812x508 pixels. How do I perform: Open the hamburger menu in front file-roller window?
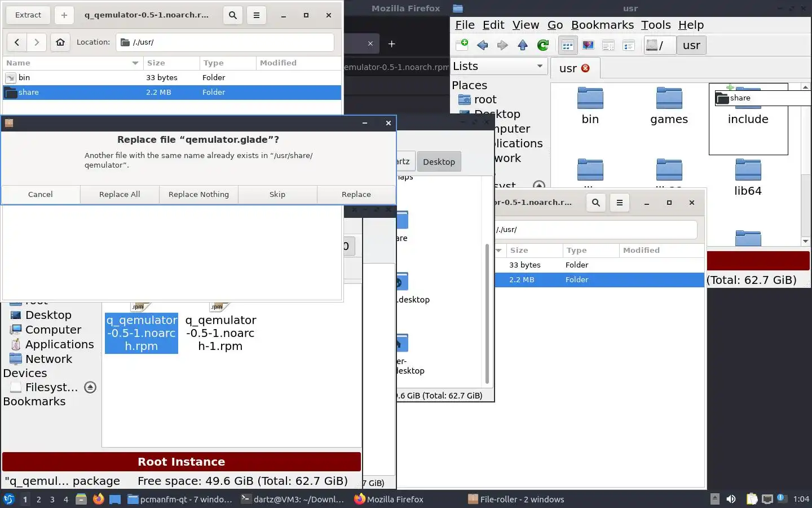[257, 15]
